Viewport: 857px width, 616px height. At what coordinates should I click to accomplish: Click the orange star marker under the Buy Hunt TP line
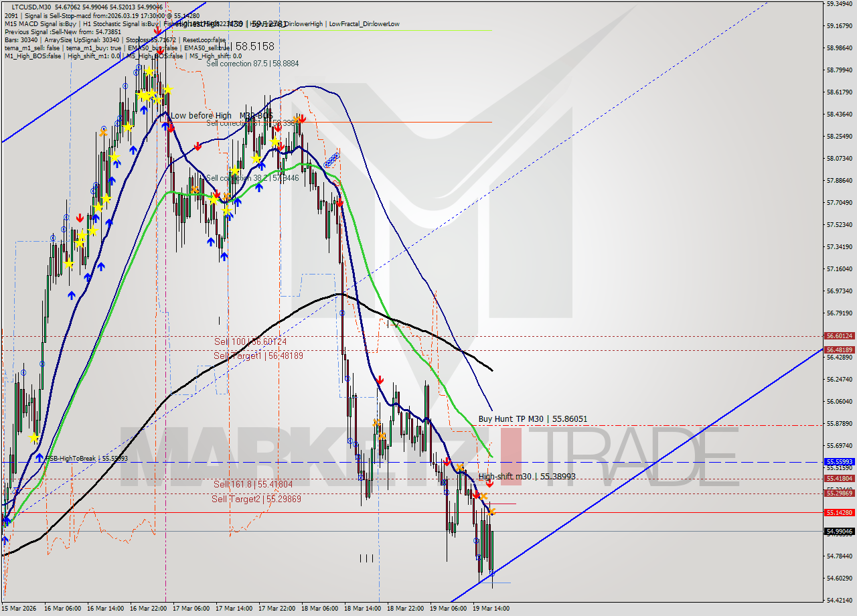pyautogui.click(x=375, y=423)
